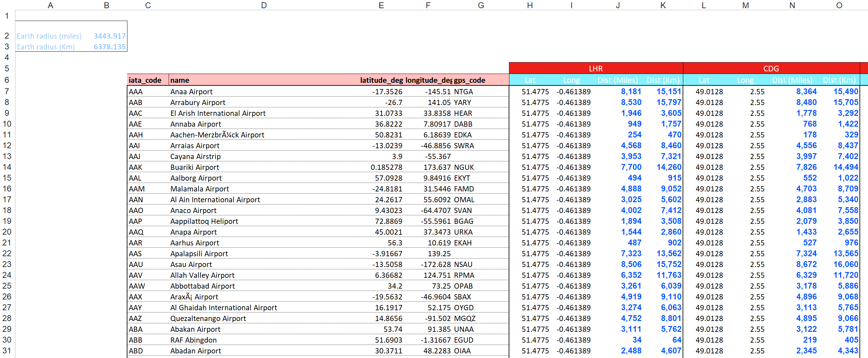Select row 31 header
This screenshot has width=868, height=358.
click(x=7, y=350)
